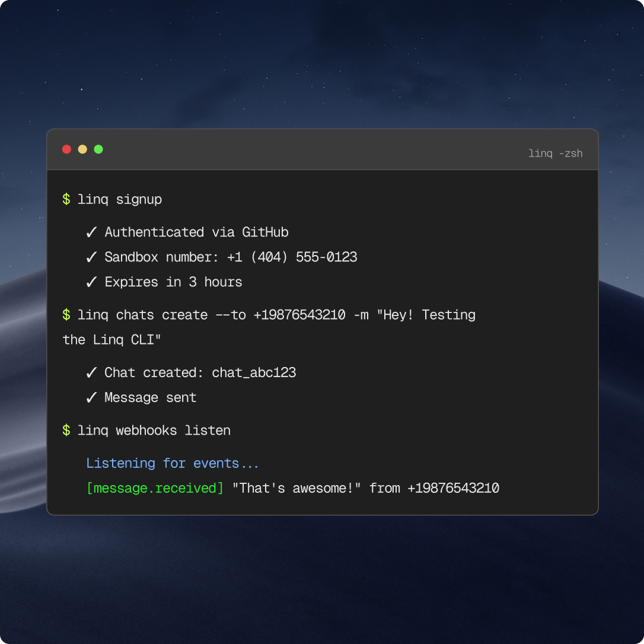Select the chat ID chat_abc123
The height and width of the screenshot is (644, 644).
(254, 372)
